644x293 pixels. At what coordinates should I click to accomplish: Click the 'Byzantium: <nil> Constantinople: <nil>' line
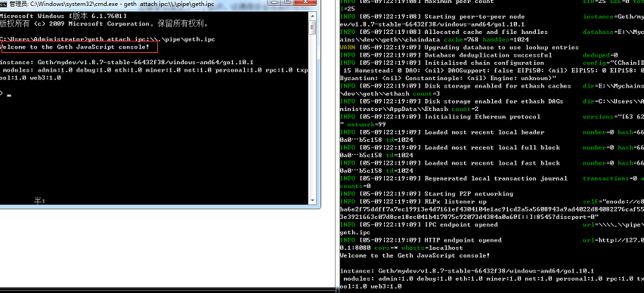point(448,78)
